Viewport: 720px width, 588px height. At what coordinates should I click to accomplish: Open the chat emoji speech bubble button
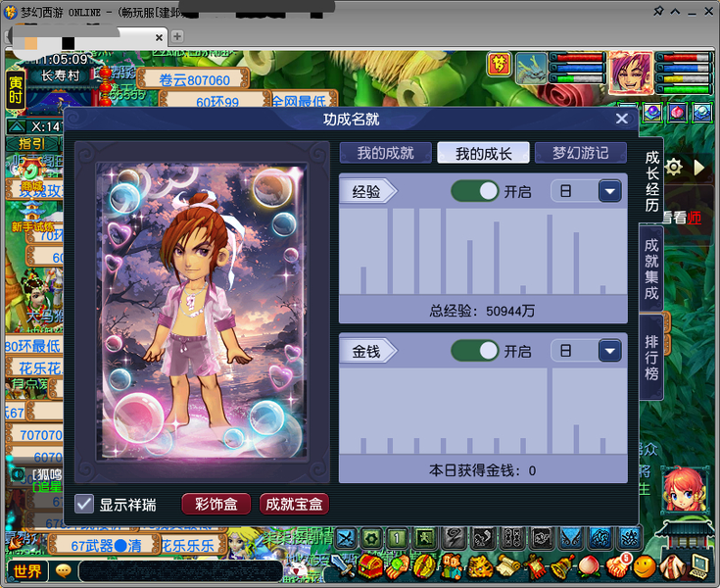click(x=64, y=571)
